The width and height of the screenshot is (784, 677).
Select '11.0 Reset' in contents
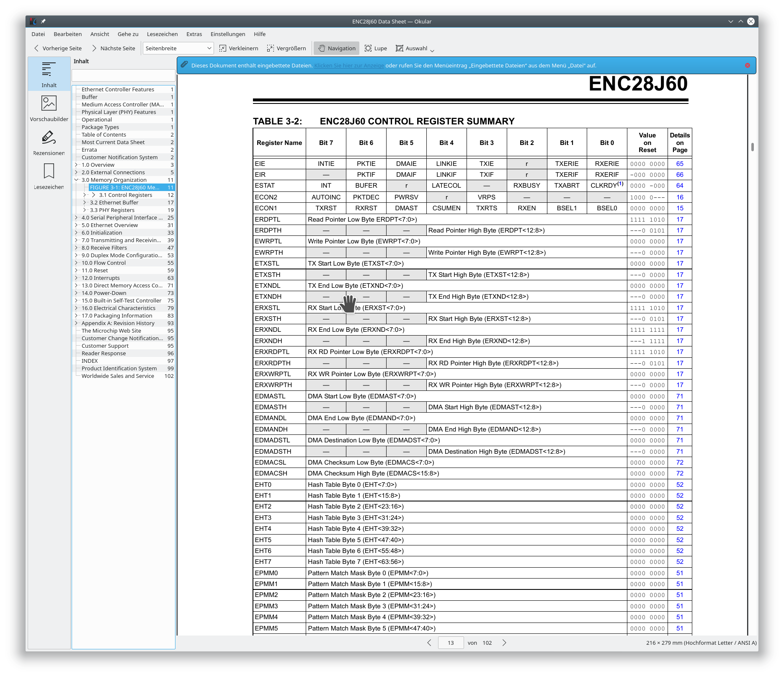pos(95,270)
